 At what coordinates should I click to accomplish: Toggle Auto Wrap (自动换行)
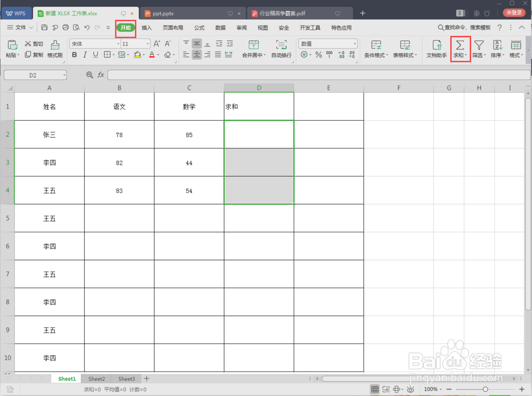coord(281,49)
